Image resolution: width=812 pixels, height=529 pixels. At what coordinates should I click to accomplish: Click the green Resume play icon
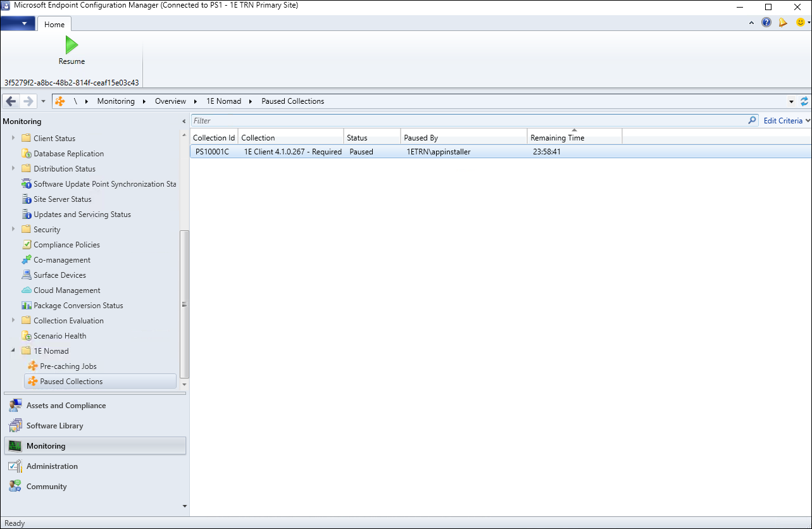tap(72, 46)
